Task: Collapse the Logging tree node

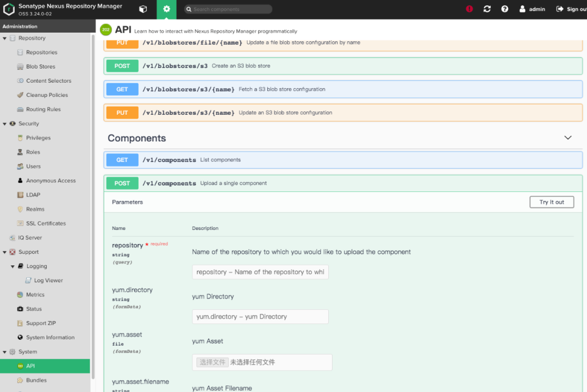Action: 13,266
